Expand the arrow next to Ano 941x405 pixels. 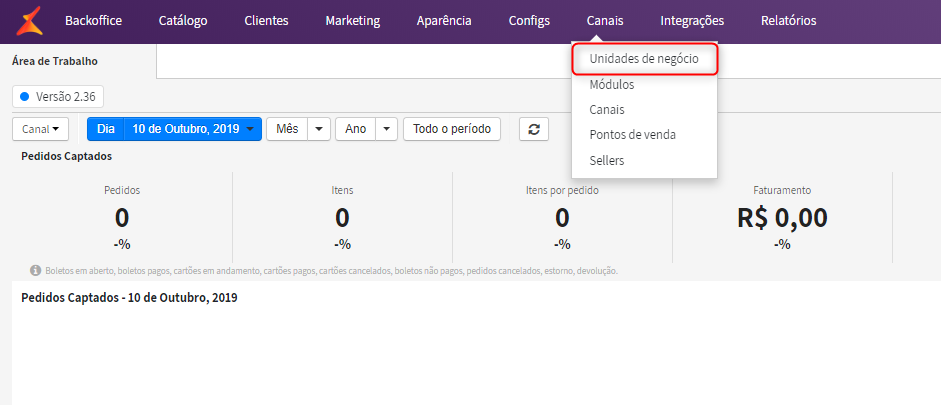386,129
